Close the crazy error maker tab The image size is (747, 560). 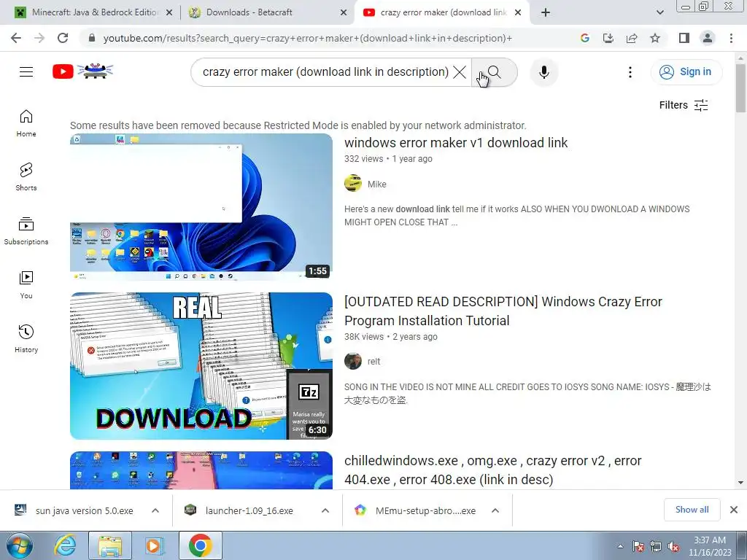(518, 13)
